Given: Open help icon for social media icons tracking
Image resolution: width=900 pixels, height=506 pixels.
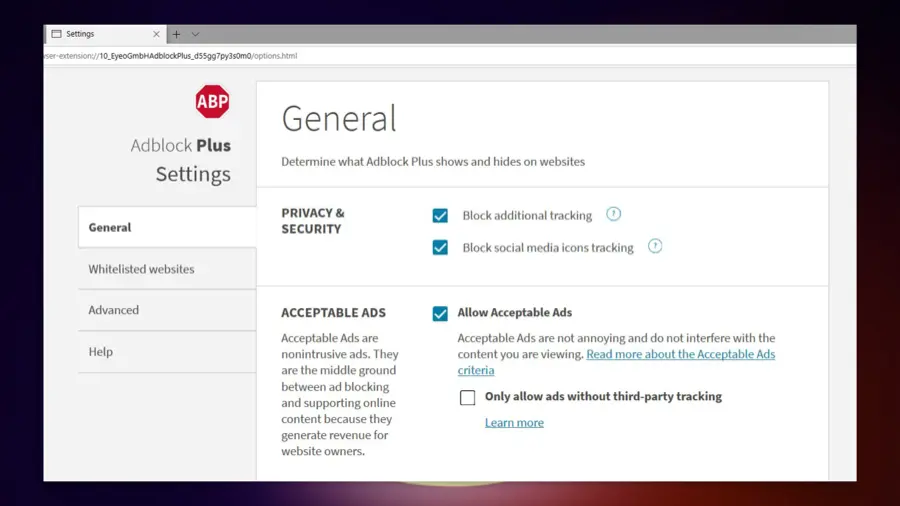Looking at the screenshot, I should coord(655,246).
